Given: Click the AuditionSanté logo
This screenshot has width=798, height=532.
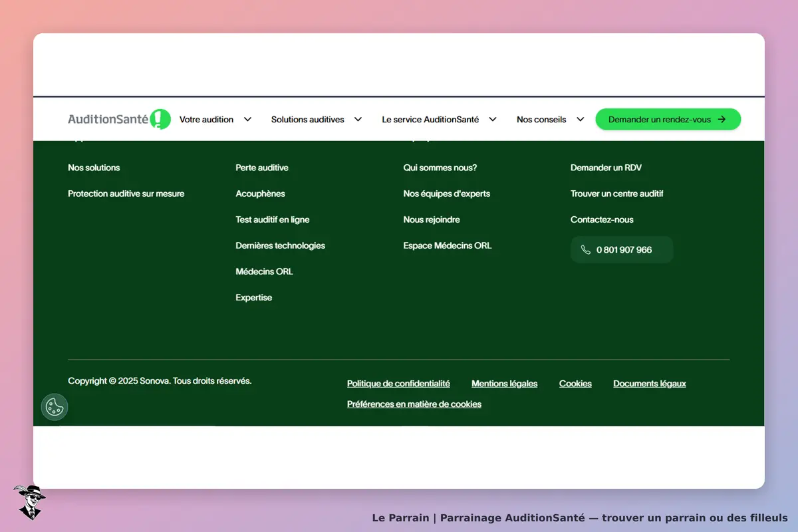Looking at the screenshot, I should [119, 119].
